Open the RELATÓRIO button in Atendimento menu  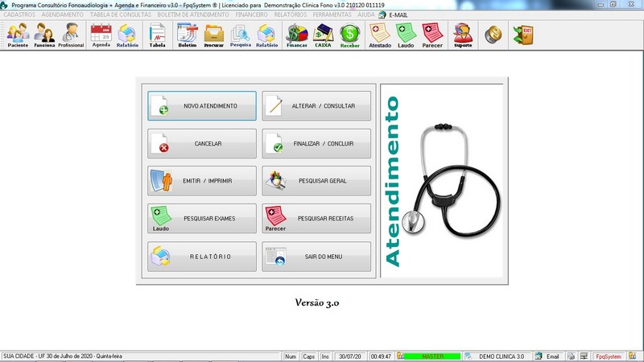click(202, 257)
